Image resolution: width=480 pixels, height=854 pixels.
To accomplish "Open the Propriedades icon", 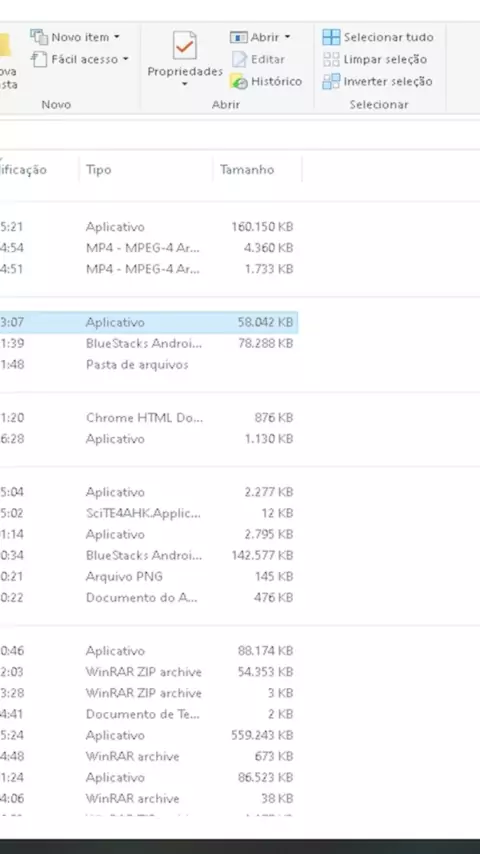I will pos(185,45).
